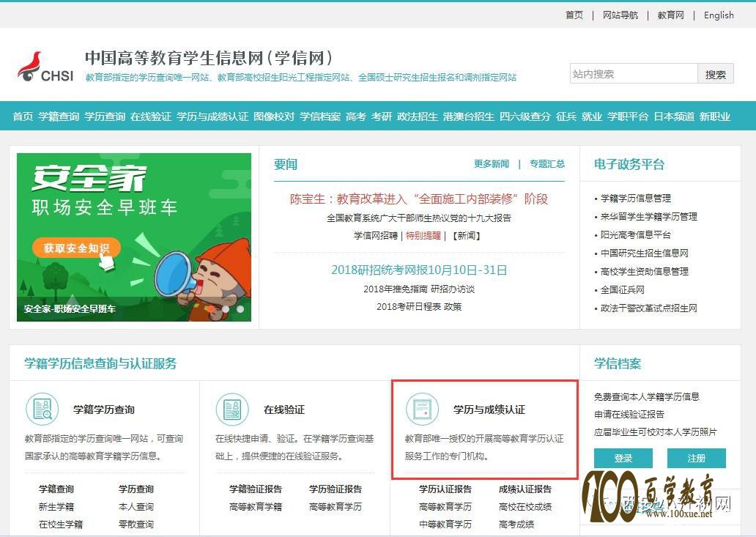Open 教育网 link in top bar
The height and width of the screenshot is (537, 756).
tap(671, 15)
